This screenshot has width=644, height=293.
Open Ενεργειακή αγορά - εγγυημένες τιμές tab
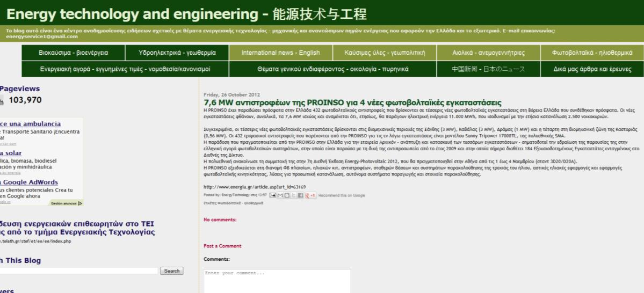[x=125, y=69]
